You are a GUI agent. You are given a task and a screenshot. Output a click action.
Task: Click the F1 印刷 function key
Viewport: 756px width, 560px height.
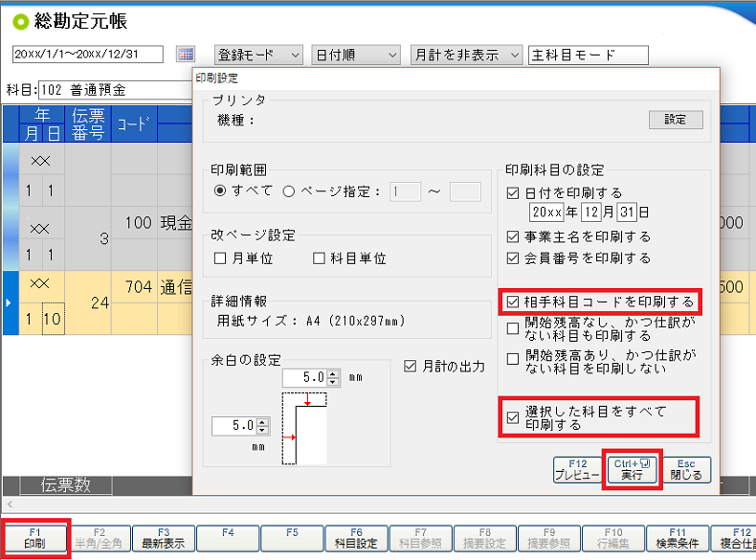pos(34,539)
